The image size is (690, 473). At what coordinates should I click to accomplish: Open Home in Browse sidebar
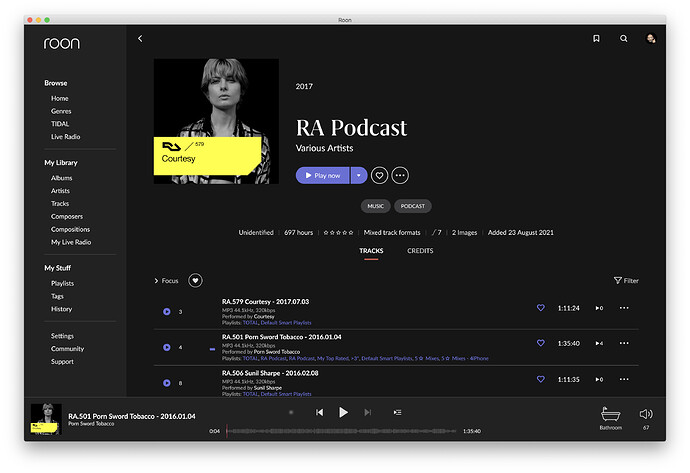pos(59,99)
